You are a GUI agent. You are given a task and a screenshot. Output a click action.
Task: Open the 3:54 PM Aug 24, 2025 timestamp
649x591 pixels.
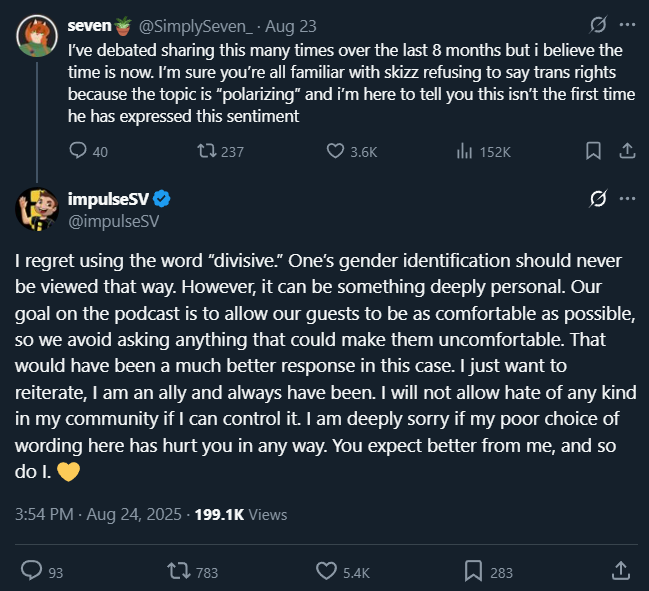click(99, 515)
